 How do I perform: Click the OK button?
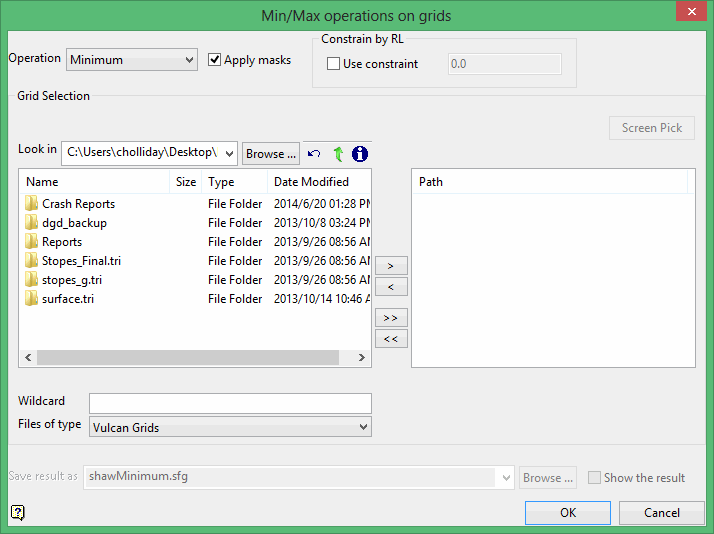pos(568,513)
